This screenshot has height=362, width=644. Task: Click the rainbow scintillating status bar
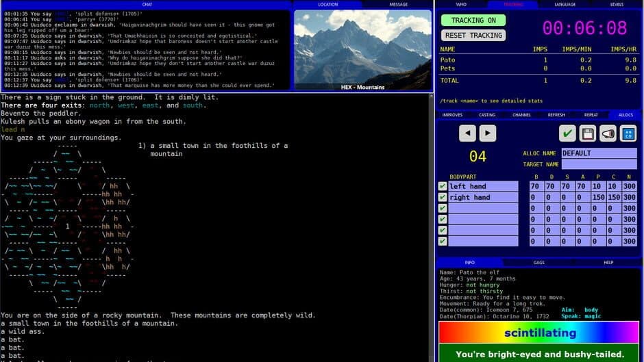pos(539,333)
